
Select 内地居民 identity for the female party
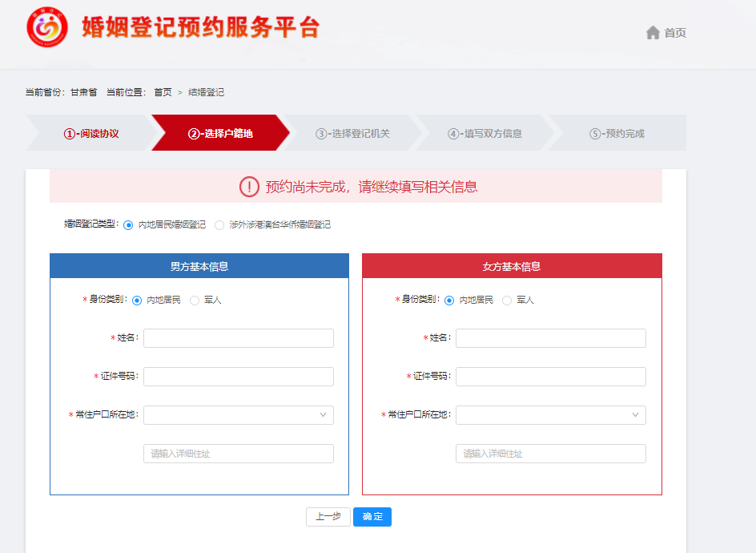coord(448,301)
